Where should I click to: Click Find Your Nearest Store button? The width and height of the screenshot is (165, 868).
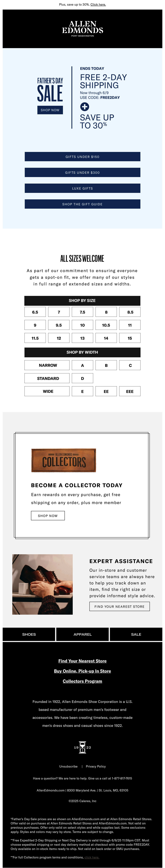point(119,606)
